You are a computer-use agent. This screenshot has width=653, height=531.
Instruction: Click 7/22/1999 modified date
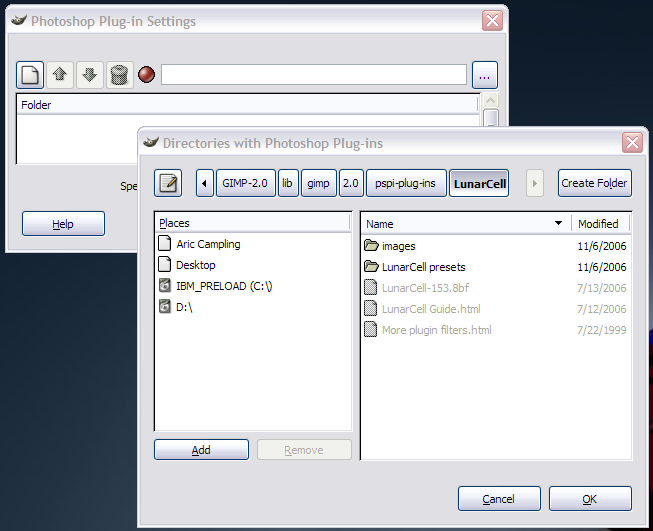(x=602, y=330)
